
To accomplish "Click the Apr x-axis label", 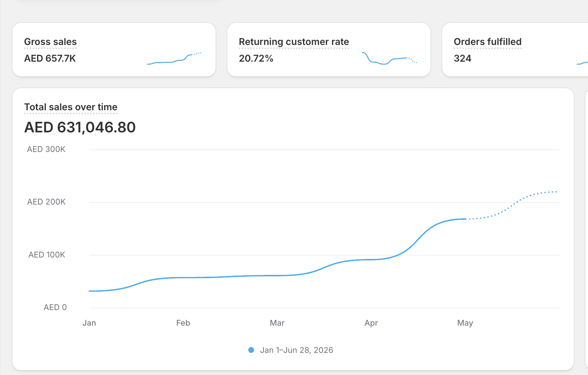I will [371, 323].
